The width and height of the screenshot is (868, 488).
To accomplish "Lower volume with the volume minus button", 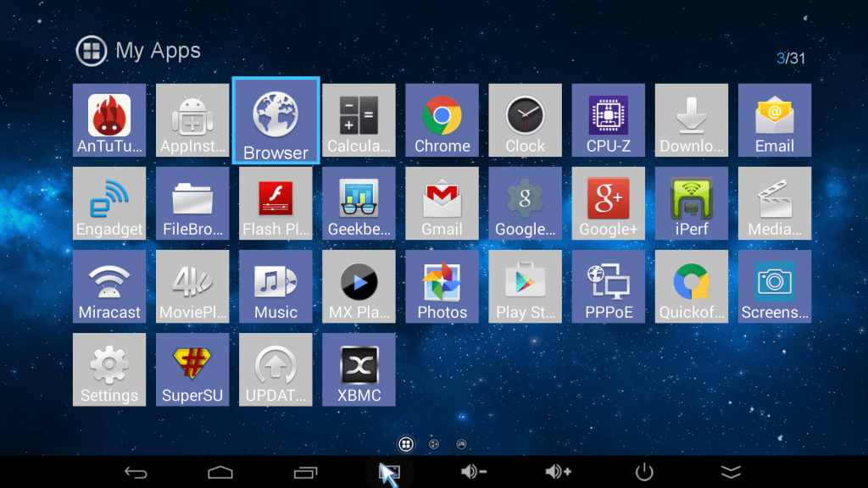I will point(473,471).
